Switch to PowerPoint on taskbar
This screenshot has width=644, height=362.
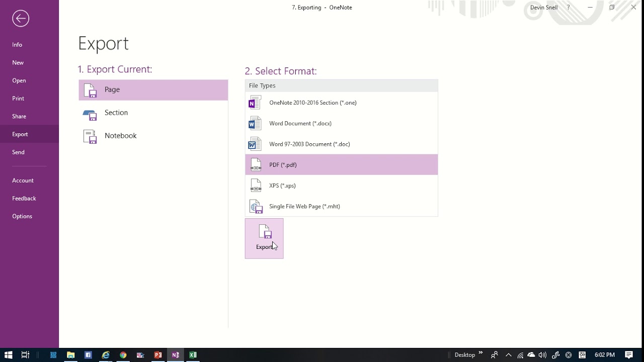click(x=158, y=355)
